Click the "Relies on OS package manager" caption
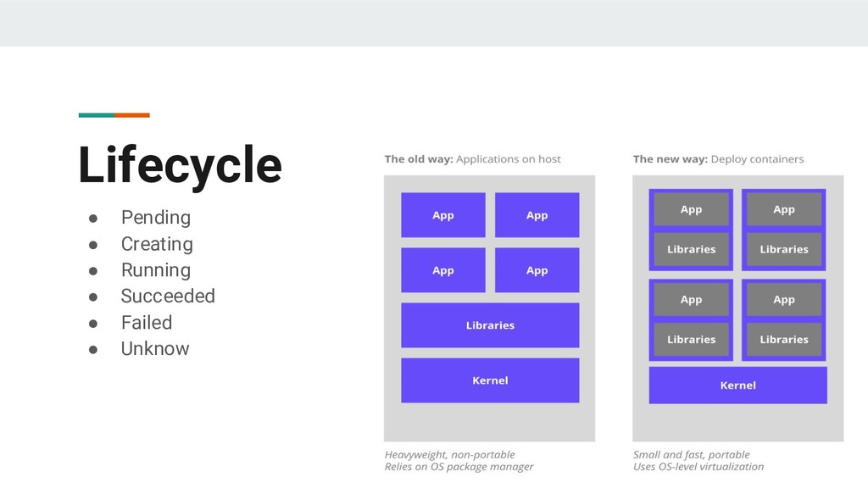The image size is (868, 488). point(459,466)
